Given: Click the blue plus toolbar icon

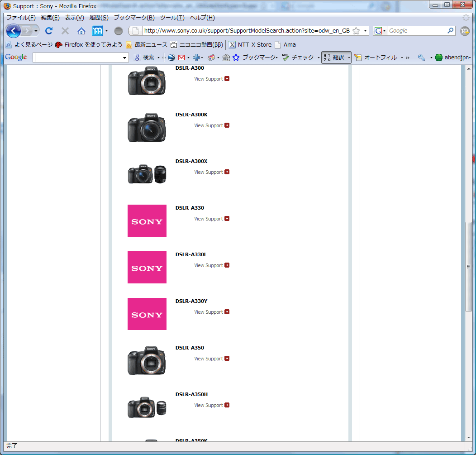Looking at the screenshot, I should 196,57.
